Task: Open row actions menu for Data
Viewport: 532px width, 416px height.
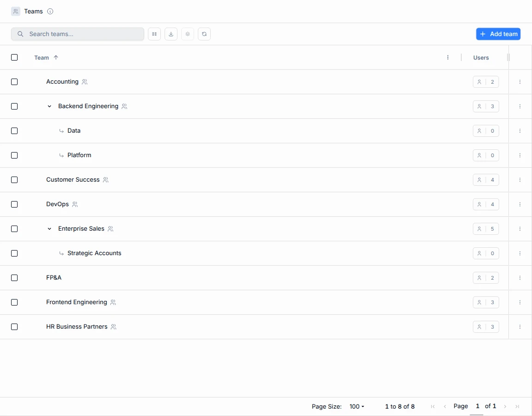Action: [520, 131]
